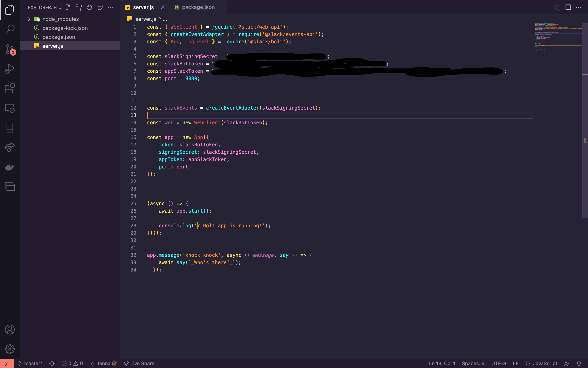This screenshot has height=368, width=588.
Task: Open the Search view icon
Action: click(x=10, y=29)
